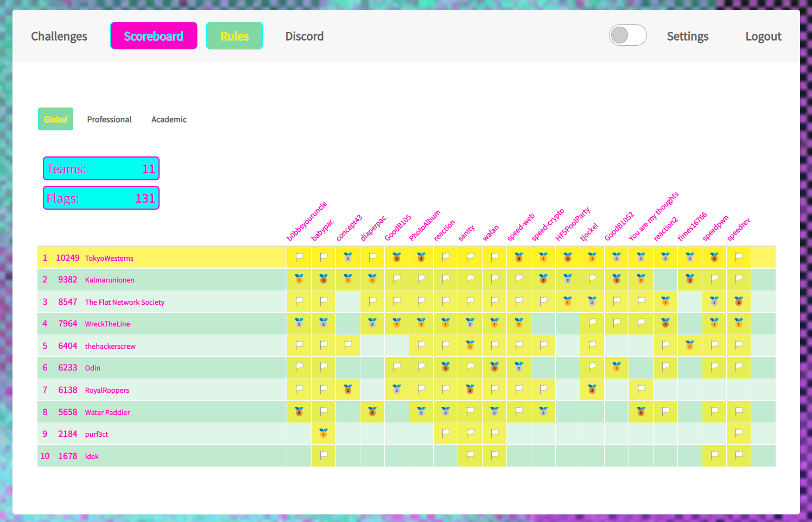812x522 pixels.
Task: Select thehackerscrew's gold medal for sanity
Action: (x=470, y=345)
